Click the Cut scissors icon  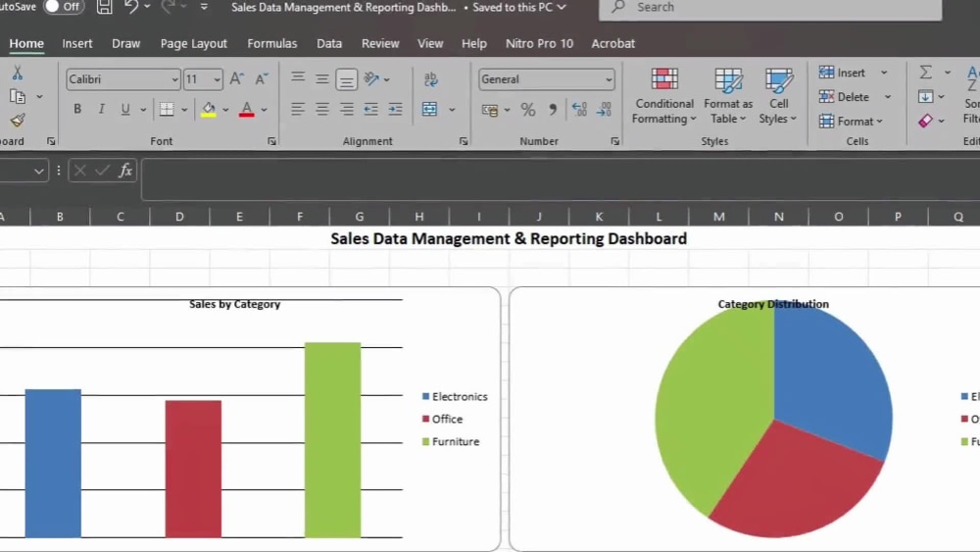(18, 74)
